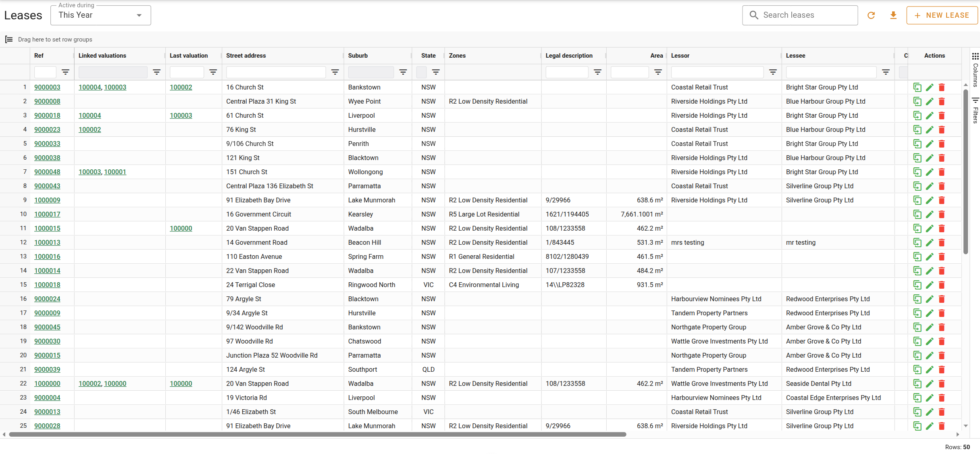Click the vertical scrollbar thumb
Viewport: 980px width, 454px height.
tap(965, 171)
